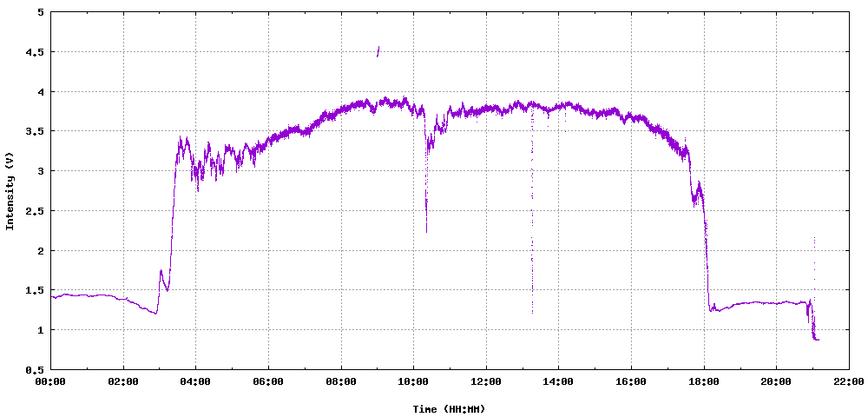Click the small bump at 03:00
This screenshot has height=417, width=868.
pos(162,280)
